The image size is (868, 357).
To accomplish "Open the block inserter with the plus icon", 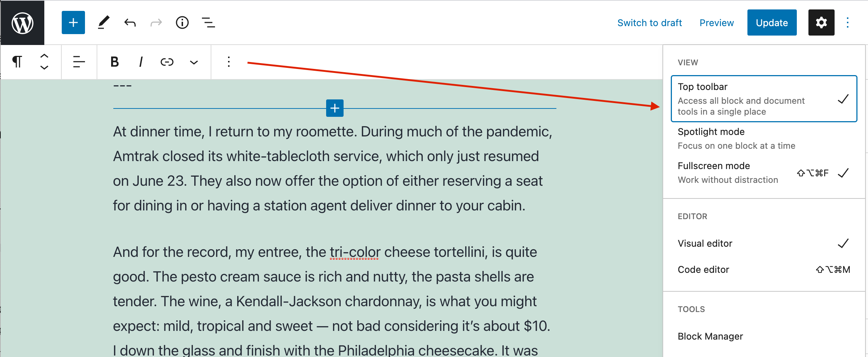I will 73,22.
